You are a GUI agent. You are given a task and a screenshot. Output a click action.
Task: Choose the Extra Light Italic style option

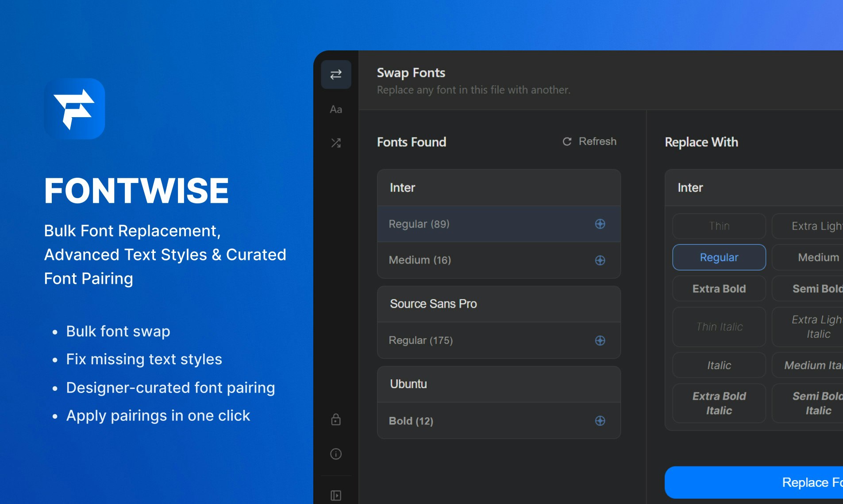pos(808,327)
